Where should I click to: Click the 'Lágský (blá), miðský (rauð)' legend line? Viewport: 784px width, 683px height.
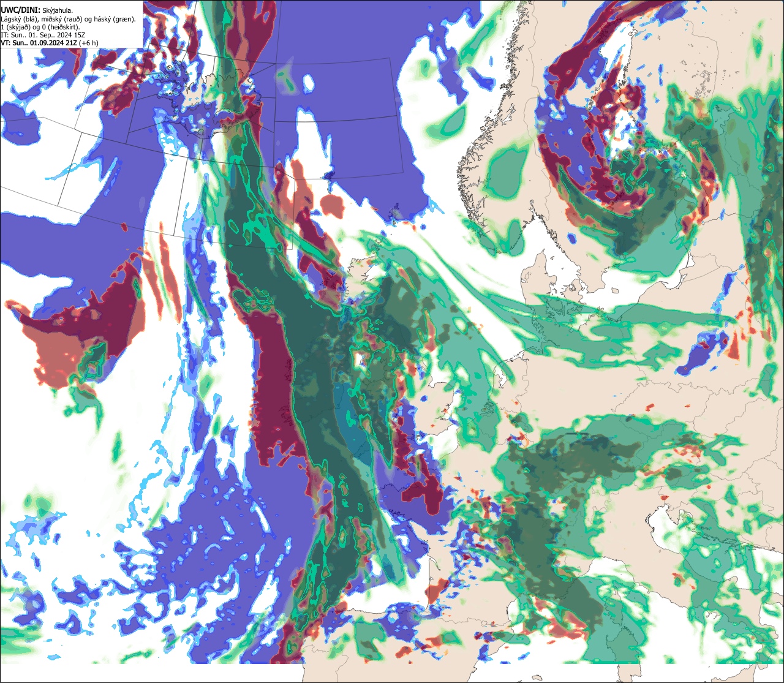(x=69, y=19)
